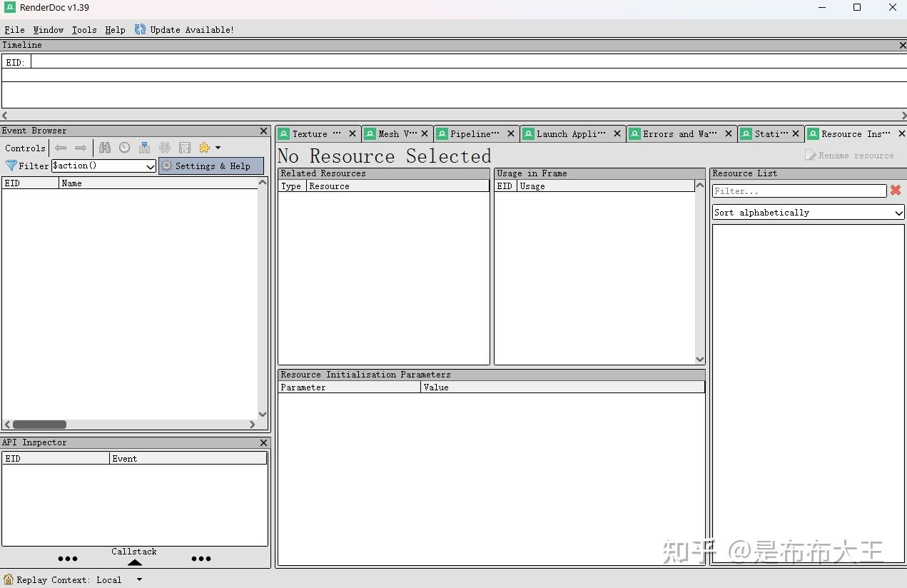
Task: Click the horizontal scrollbar thumb in Event Browser
Action: [39, 424]
